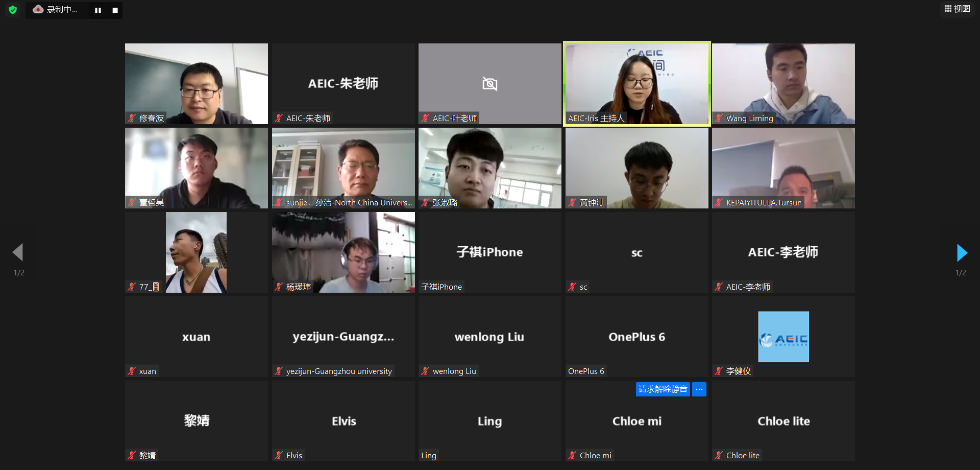Select the OnePlus 6 participant tile
This screenshot has height=470, width=980.
point(636,337)
